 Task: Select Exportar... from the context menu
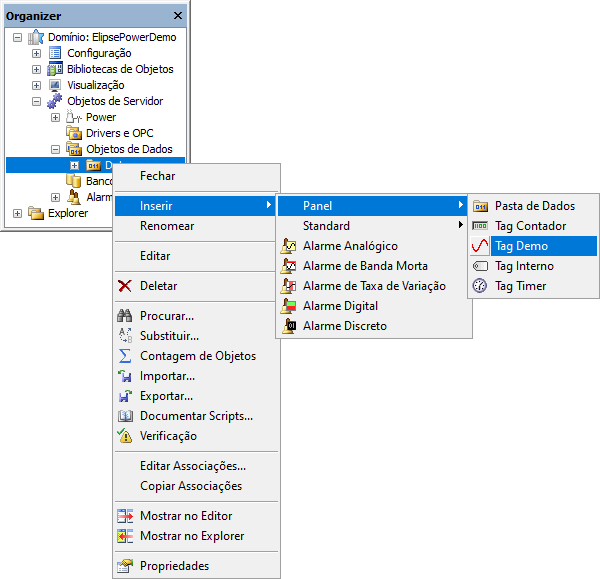point(166,396)
